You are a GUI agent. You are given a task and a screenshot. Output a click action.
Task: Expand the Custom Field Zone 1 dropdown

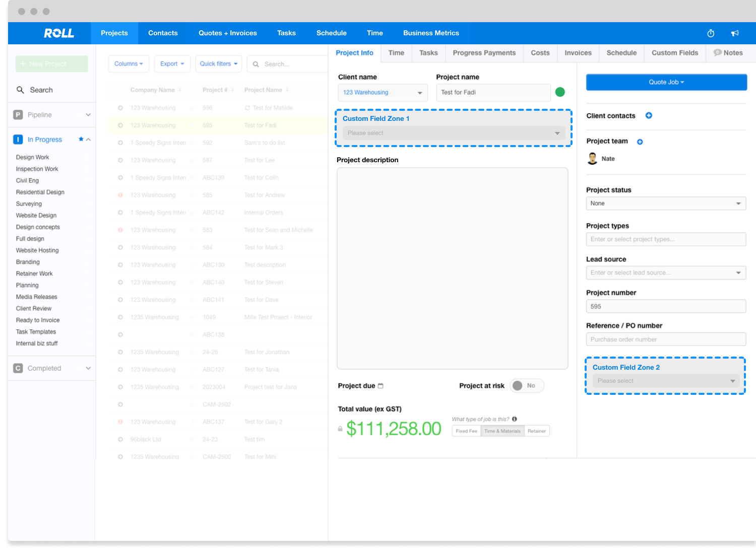(x=453, y=133)
